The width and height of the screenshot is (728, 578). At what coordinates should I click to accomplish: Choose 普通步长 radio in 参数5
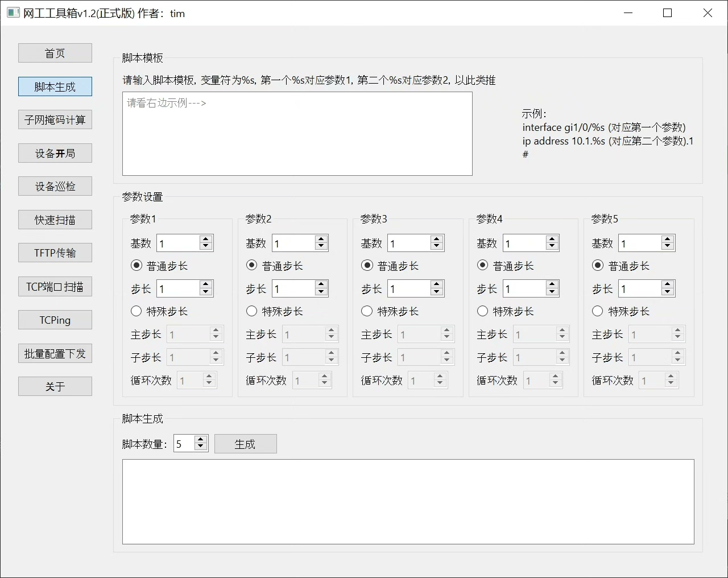598,266
